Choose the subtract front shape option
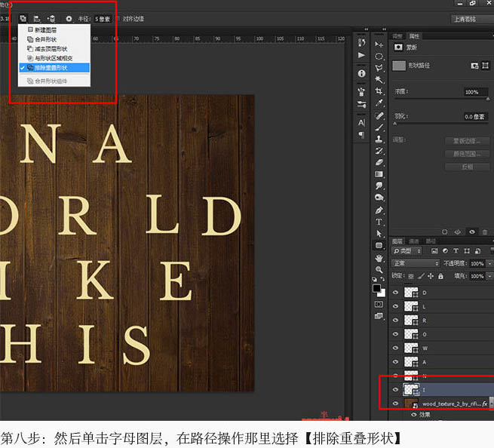This screenshot has height=448, width=494. point(54,49)
